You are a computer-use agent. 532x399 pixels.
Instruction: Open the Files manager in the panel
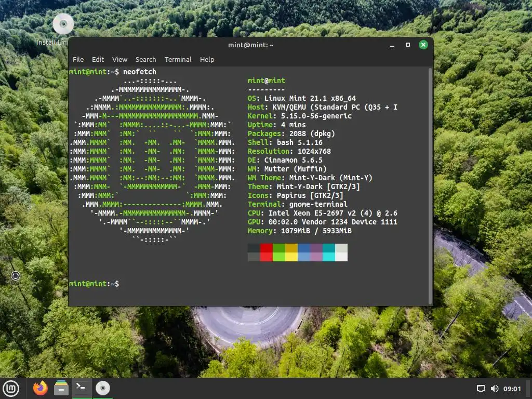click(x=61, y=389)
